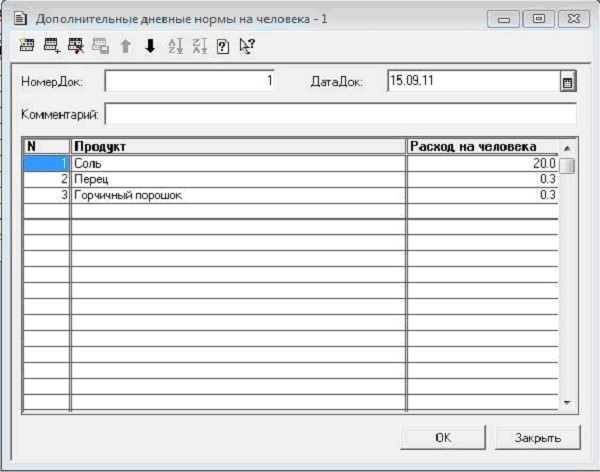The image size is (600, 472).
Task: Click the move row down arrow
Action: tap(150, 45)
